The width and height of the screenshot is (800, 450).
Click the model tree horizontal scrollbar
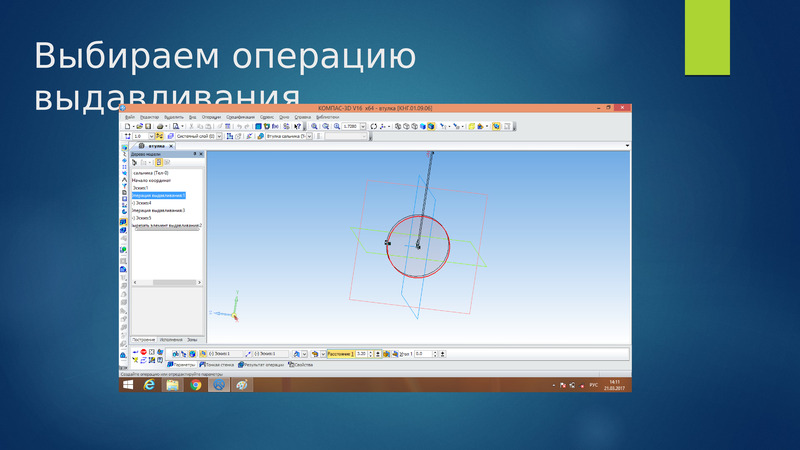(x=167, y=282)
